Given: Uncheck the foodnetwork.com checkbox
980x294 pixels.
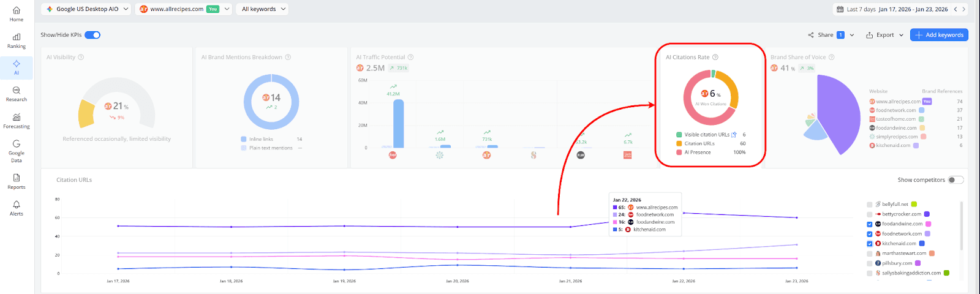Looking at the screenshot, I should point(870,234).
